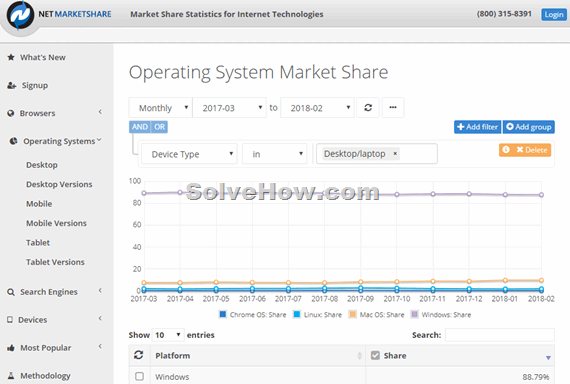Toggle the Share column checkbox
This screenshot has width=570, height=384.
375,355
